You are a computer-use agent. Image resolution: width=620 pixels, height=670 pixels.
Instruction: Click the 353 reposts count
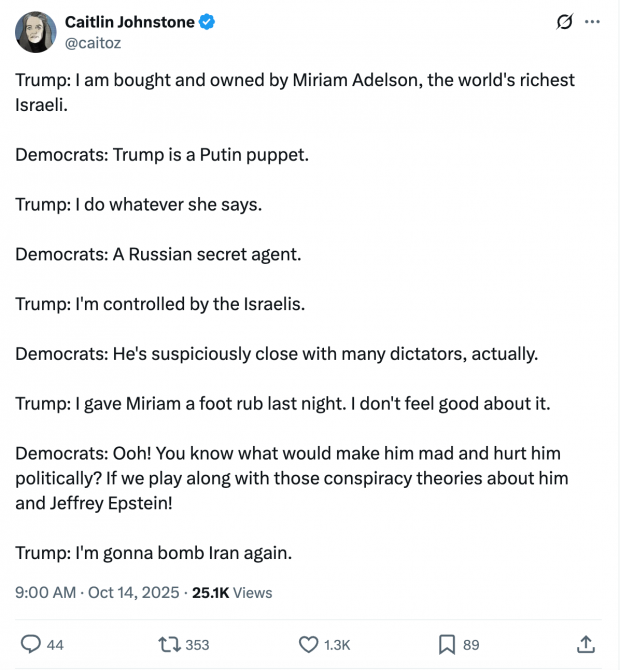197,645
